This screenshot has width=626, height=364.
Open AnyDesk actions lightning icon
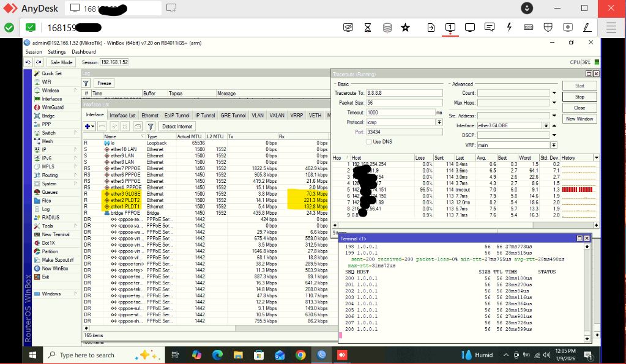[x=509, y=28]
